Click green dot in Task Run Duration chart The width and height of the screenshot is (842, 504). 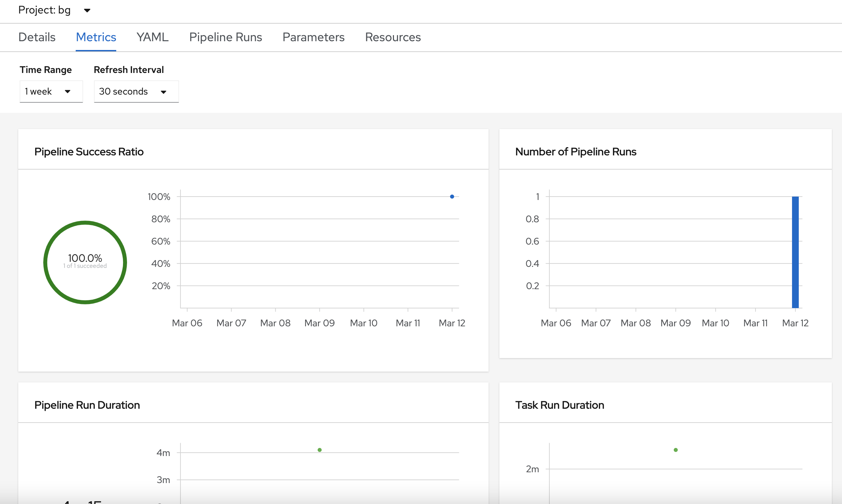click(675, 450)
